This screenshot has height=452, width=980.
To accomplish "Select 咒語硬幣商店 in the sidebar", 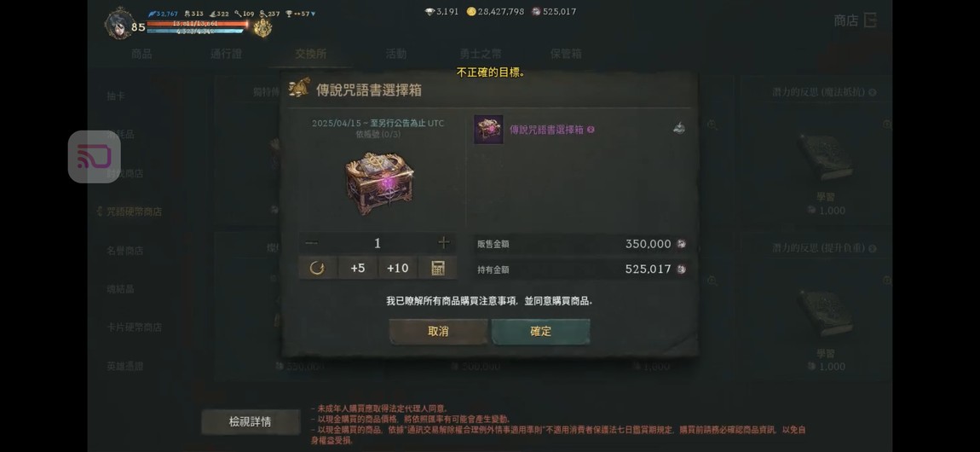I will (x=134, y=212).
